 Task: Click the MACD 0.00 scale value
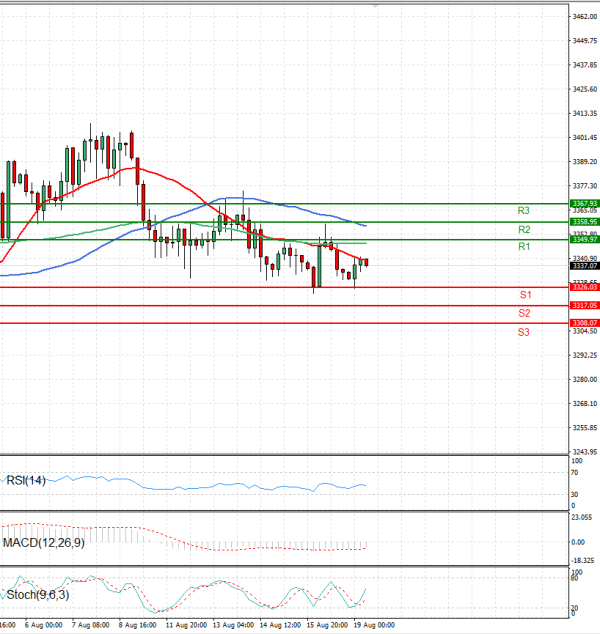pos(578,542)
